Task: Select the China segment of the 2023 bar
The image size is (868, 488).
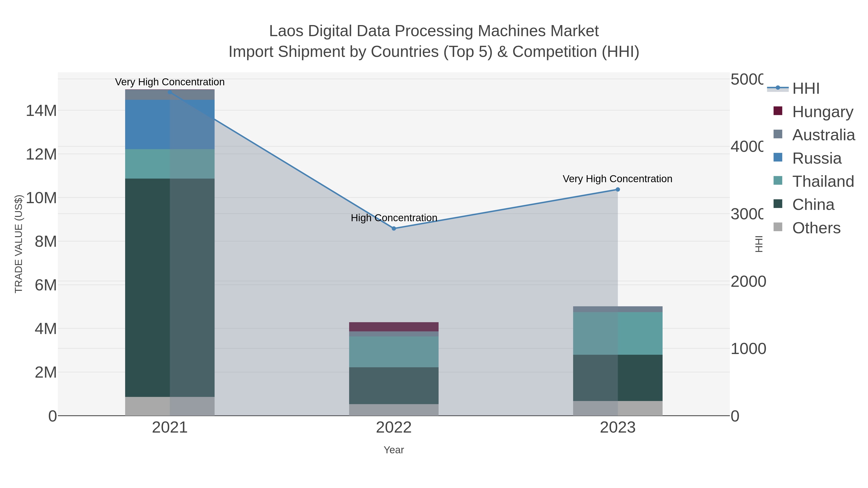Action: 618,378
